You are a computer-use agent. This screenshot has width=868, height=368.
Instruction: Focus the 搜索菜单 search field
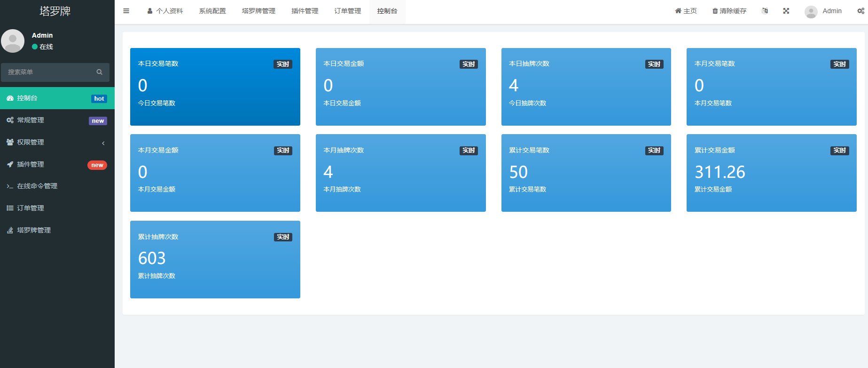49,72
